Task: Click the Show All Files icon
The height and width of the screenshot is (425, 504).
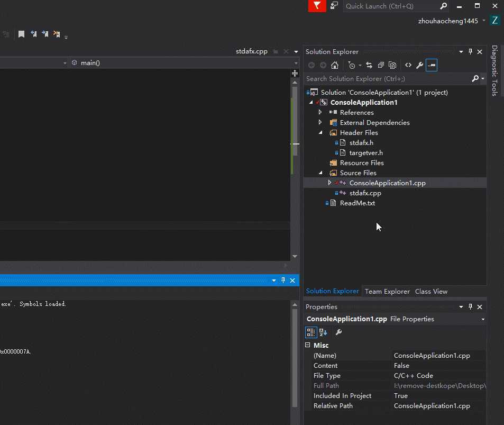Action: coord(392,65)
